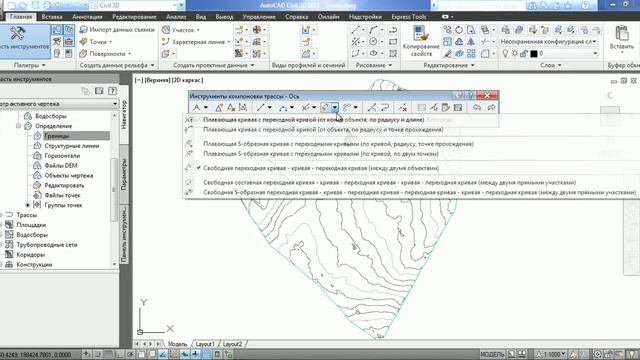640x360 pixels.
Task: Select Коридоры tree item
Action: [31, 254]
